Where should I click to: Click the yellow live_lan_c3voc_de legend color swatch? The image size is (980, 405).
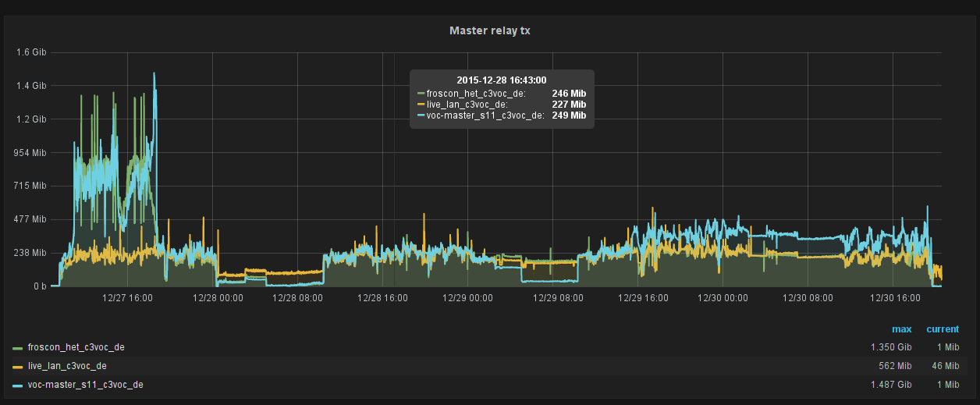point(18,367)
